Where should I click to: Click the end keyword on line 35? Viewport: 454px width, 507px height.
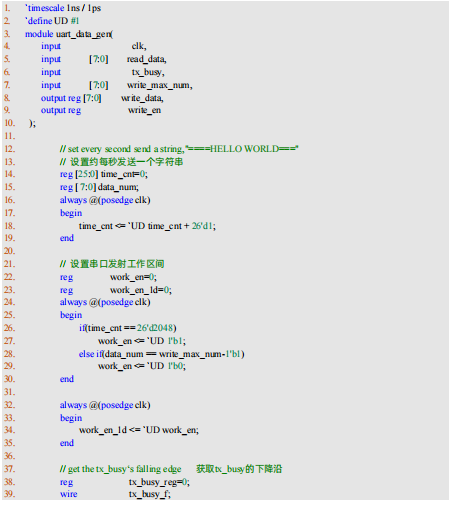tap(67, 443)
